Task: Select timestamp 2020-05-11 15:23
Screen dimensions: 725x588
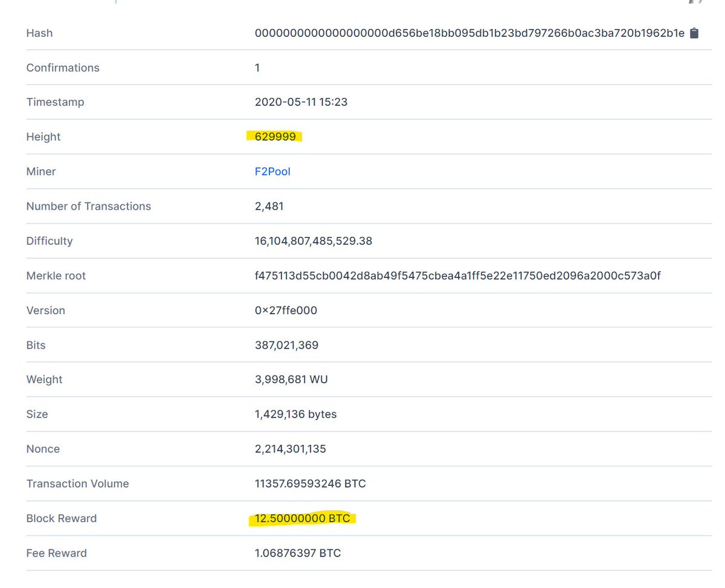Action: [x=301, y=102]
